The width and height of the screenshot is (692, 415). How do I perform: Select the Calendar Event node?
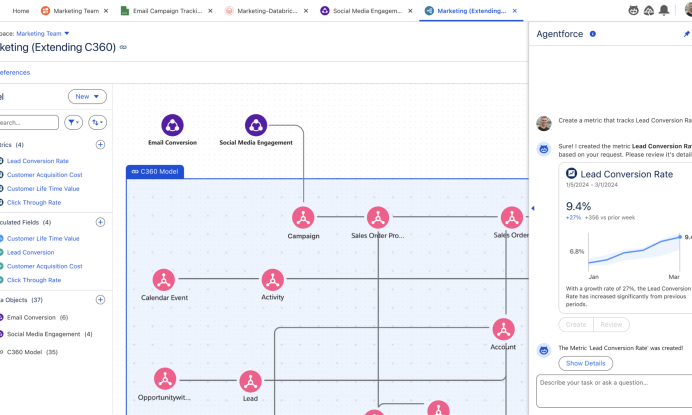pos(164,280)
